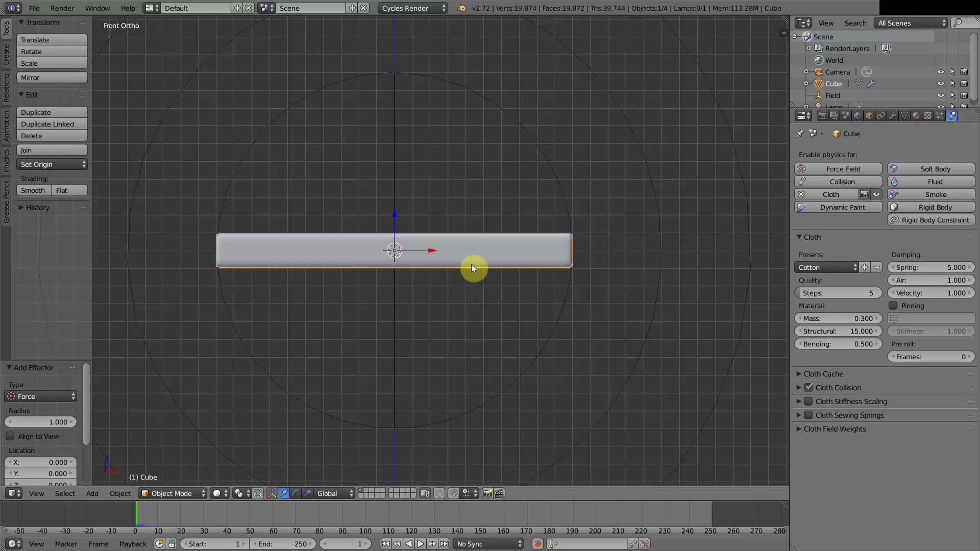Switch to the Physics tool shelf tab
The height and width of the screenshot is (551, 980).
(6, 160)
